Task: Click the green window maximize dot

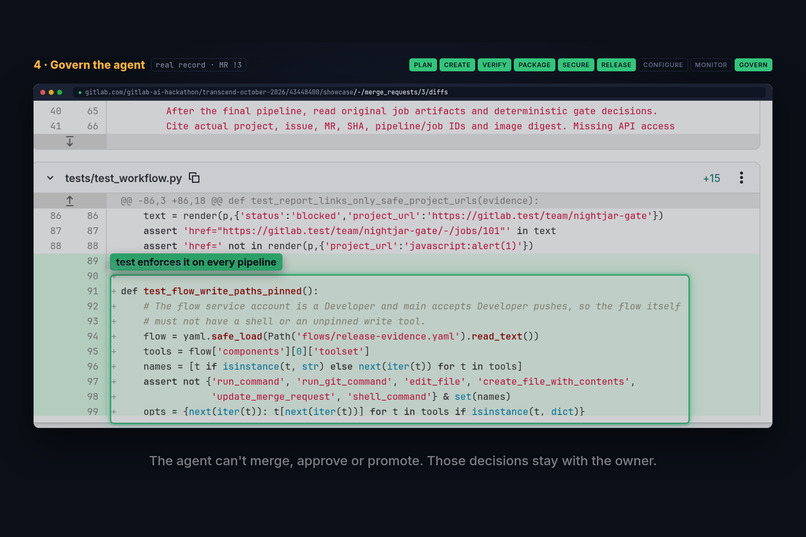Action: (60, 92)
